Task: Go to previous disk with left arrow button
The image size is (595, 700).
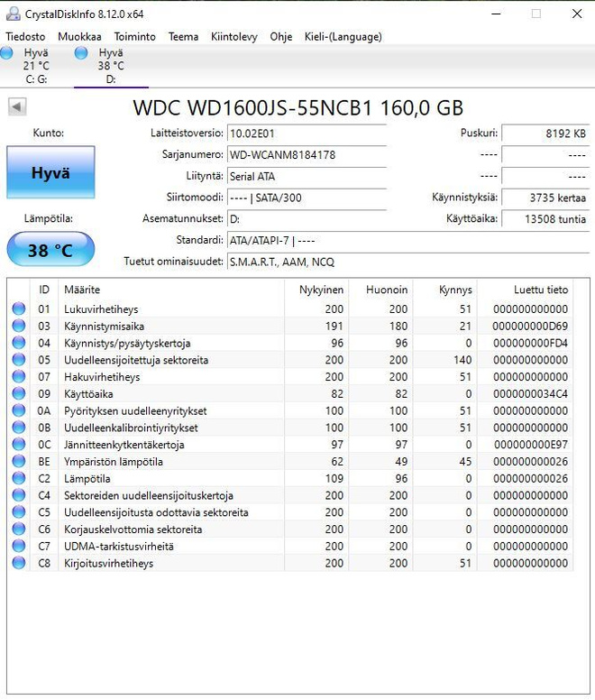Action: tap(17, 107)
